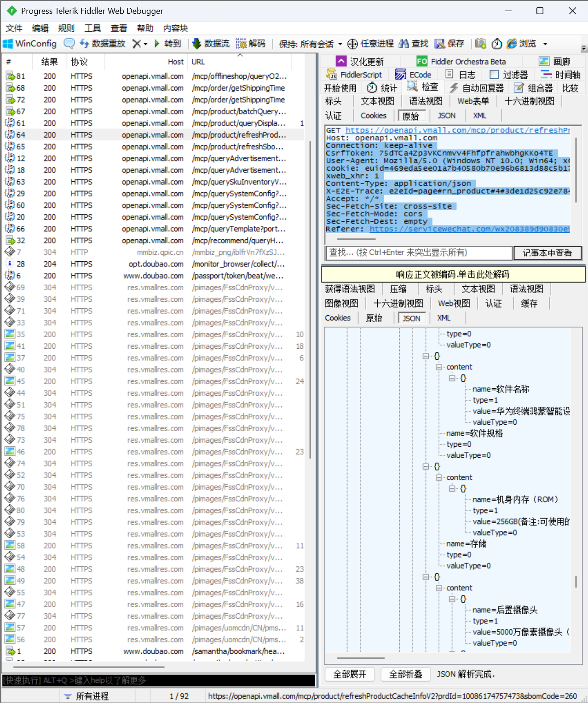This screenshot has width=588, height=703.
Task: Select the opt.doubao.com session row
Action: (154, 264)
